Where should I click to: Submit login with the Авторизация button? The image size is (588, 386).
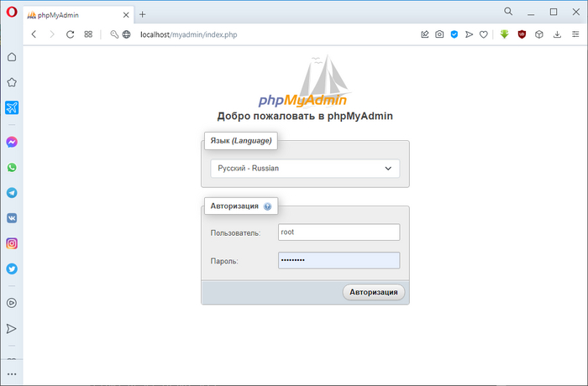pos(374,292)
